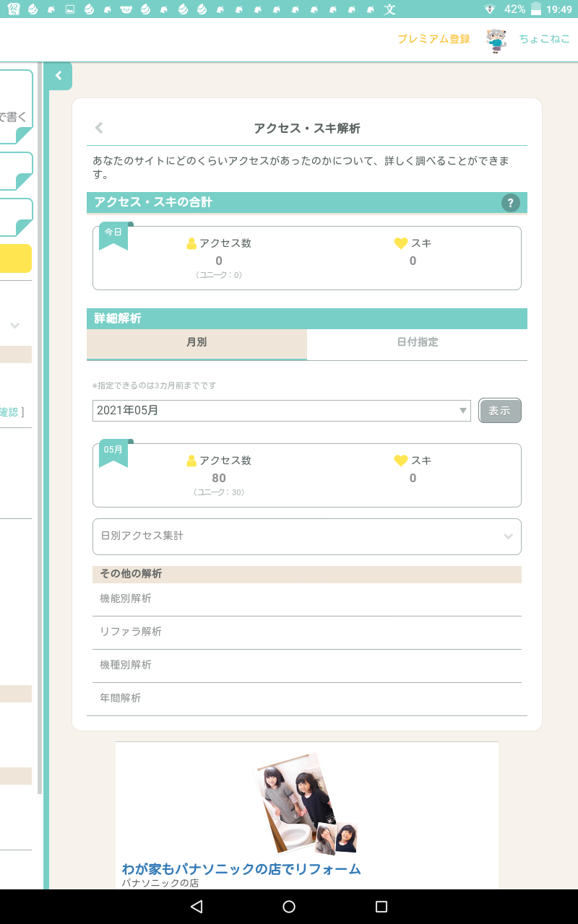Switch to the 月別 tab
This screenshot has width=578, height=924.
click(197, 342)
